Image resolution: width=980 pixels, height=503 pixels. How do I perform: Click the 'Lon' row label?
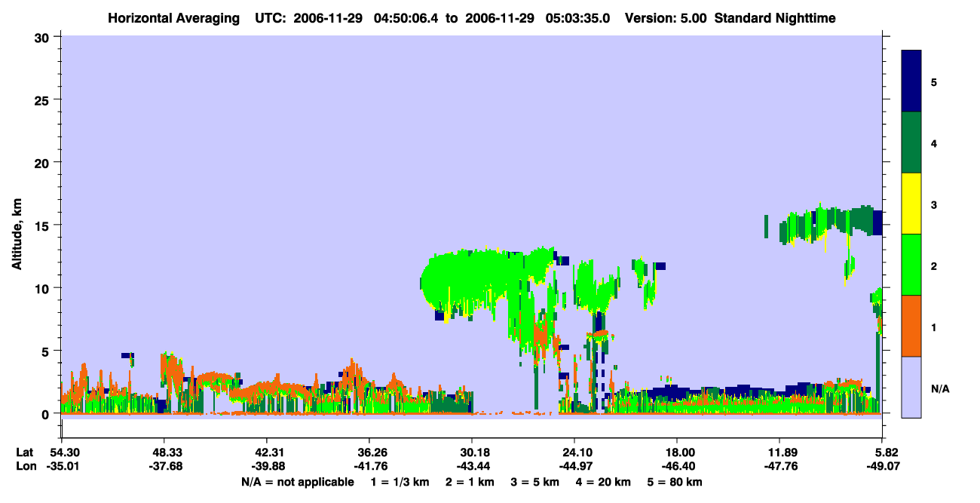tap(25, 466)
